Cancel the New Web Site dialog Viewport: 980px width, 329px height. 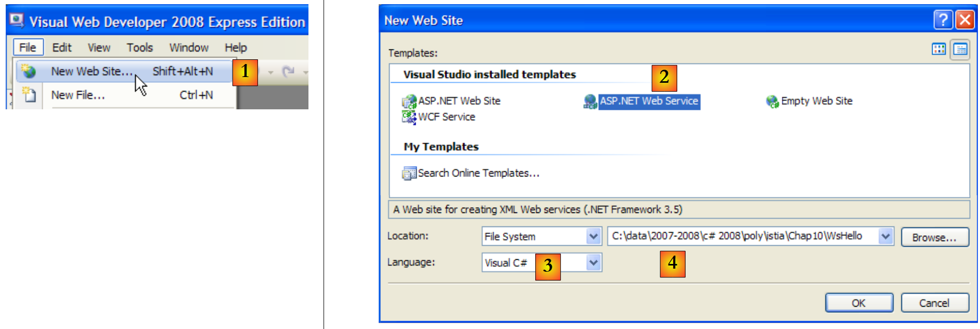pos(934,303)
